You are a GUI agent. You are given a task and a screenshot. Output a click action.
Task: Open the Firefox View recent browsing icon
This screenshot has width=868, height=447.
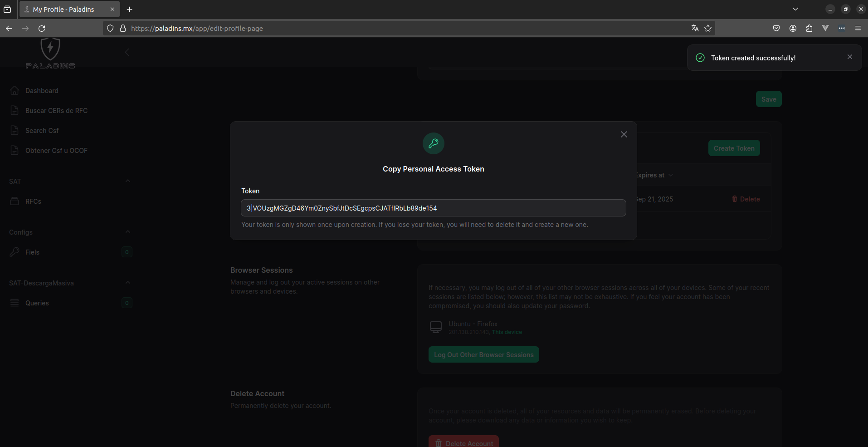[7, 9]
